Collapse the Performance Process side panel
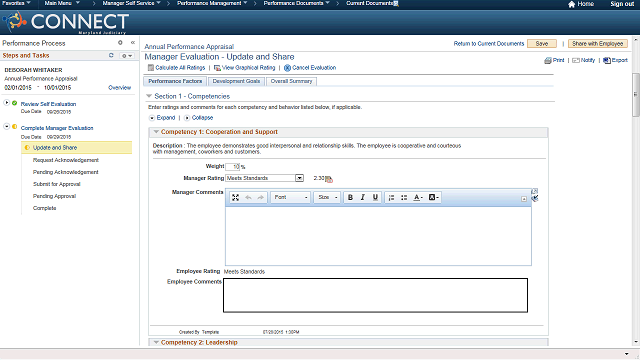Screen dimensions: 640x360 tap(133, 42)
